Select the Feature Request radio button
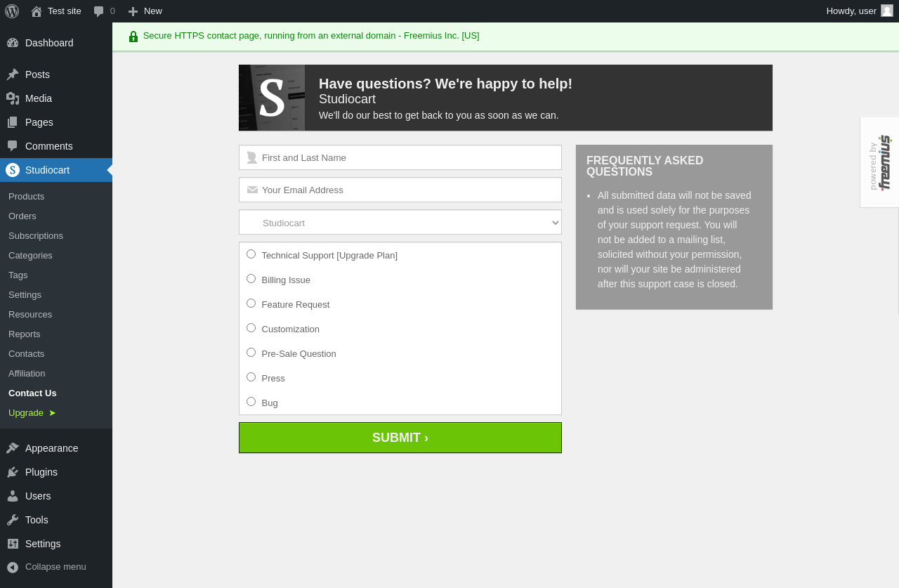The width and height of the screenshot is (899, 588). point(251,303)
